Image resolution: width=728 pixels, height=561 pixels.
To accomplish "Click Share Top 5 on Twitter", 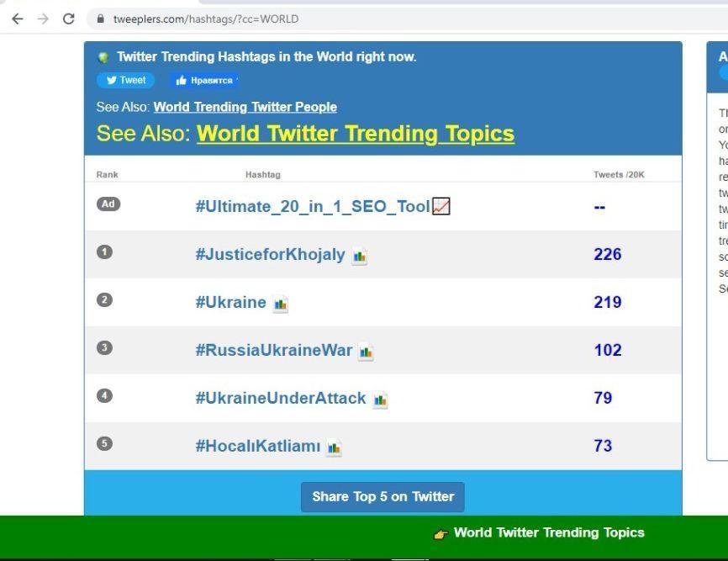I will coord(382,496).
